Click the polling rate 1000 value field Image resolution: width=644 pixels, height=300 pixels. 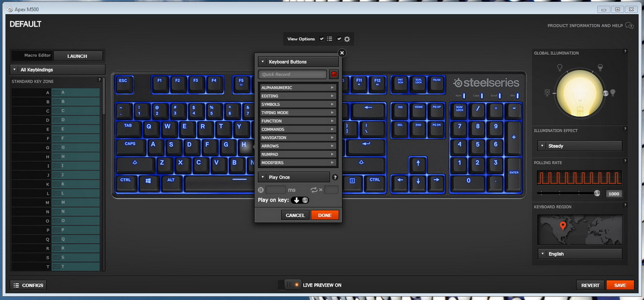(x=614, y=194)
